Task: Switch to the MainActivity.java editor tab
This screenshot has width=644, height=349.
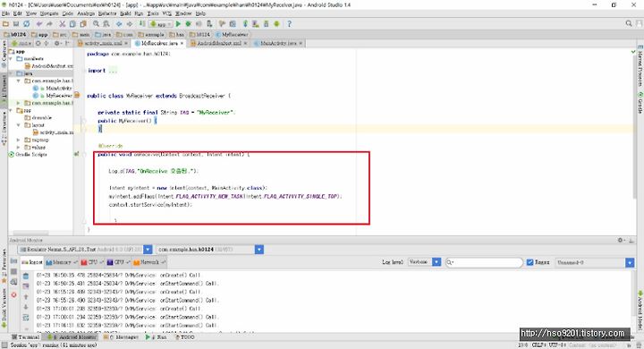Action: tap(278, 43)
